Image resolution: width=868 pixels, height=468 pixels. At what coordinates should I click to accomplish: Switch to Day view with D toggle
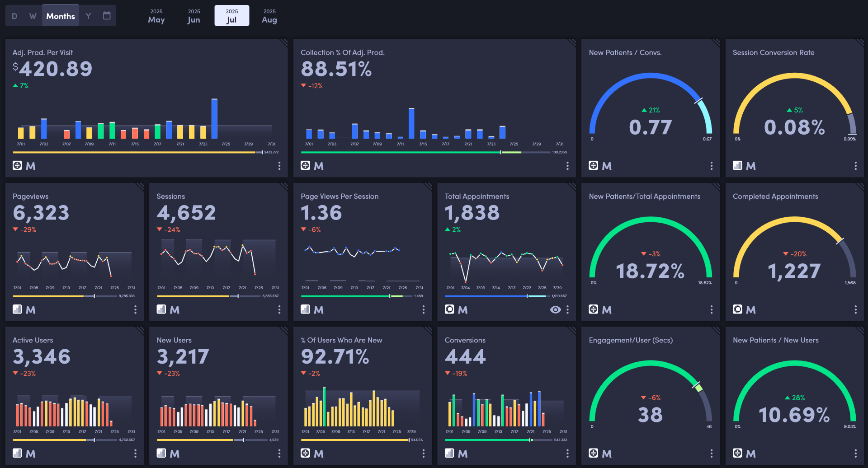pyautogui.click(x=14, y=16)
